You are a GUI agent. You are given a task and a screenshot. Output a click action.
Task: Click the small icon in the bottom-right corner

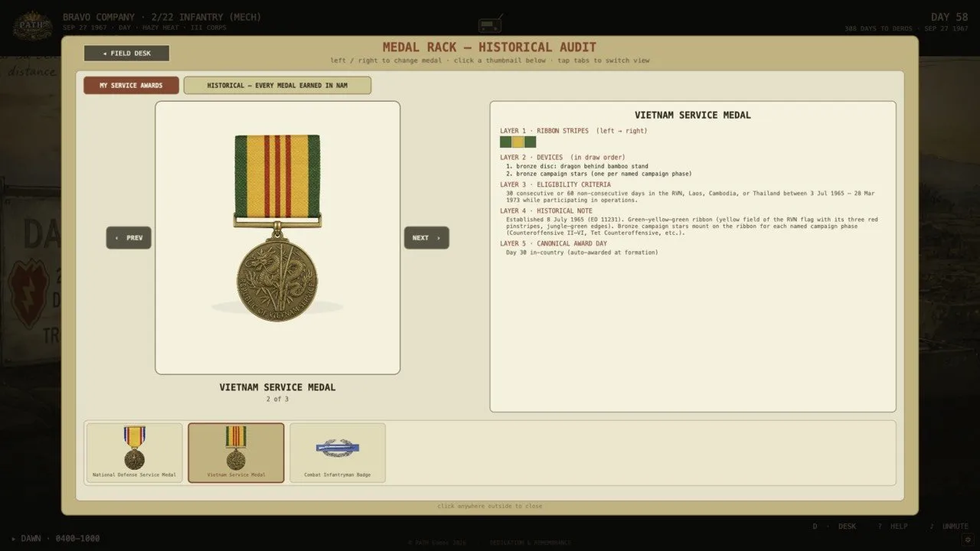967,540
